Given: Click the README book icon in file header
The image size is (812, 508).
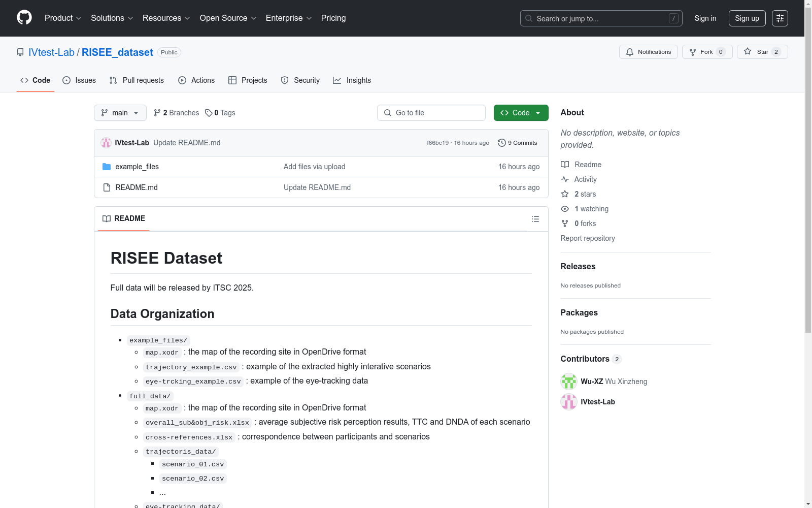Looking at the screenshot, I should [107, 218].
